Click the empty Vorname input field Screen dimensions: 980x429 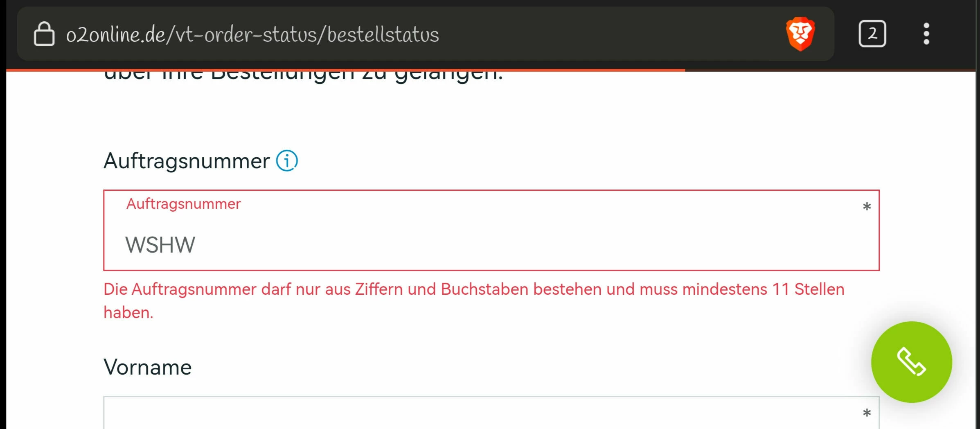coord(491,413)
